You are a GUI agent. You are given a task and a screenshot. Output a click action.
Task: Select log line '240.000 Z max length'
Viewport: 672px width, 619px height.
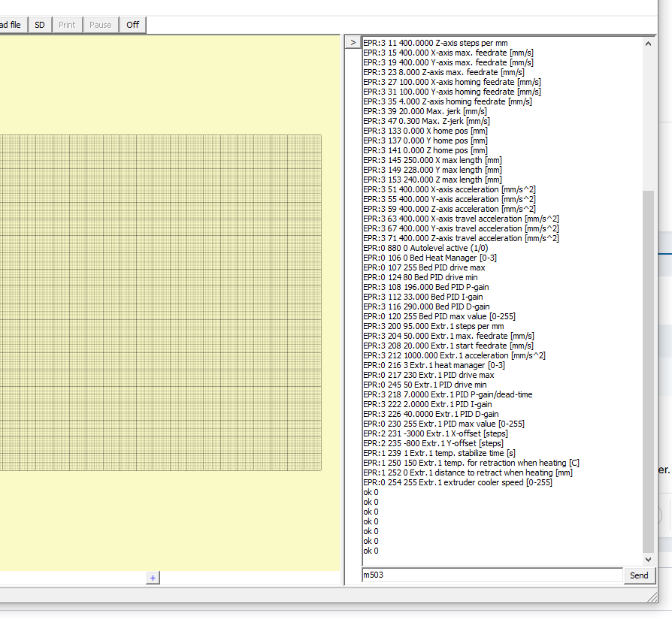432,180
